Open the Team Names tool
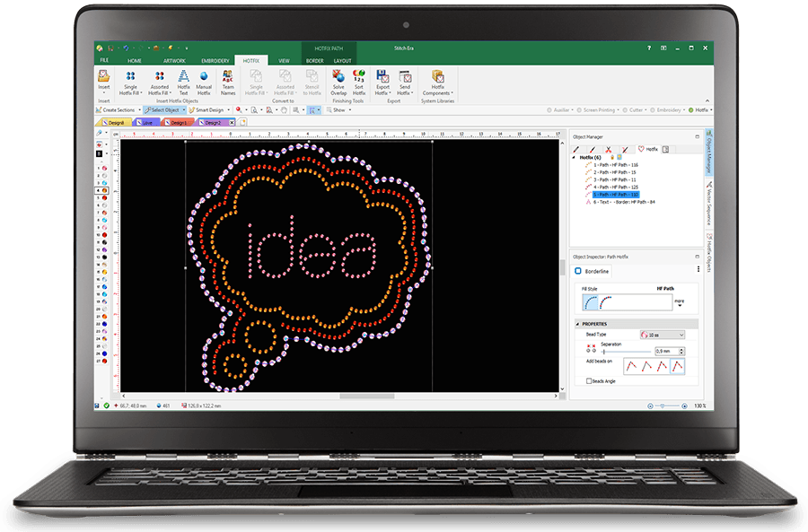This screenshot has width=808, height=532. 228,82
